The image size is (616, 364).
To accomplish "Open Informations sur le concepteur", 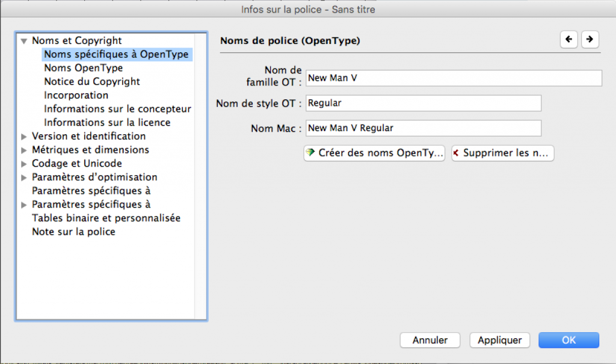I will [x=117, y=109].
